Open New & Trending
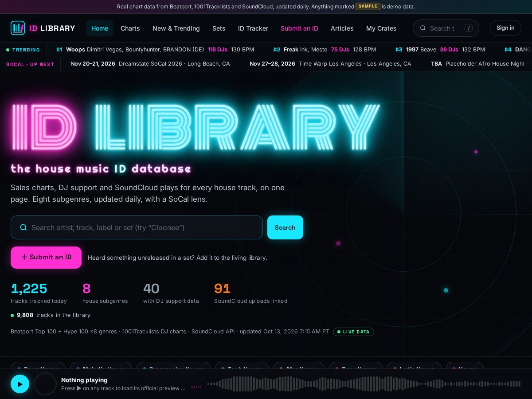532x399 pixels. [176, 28]
